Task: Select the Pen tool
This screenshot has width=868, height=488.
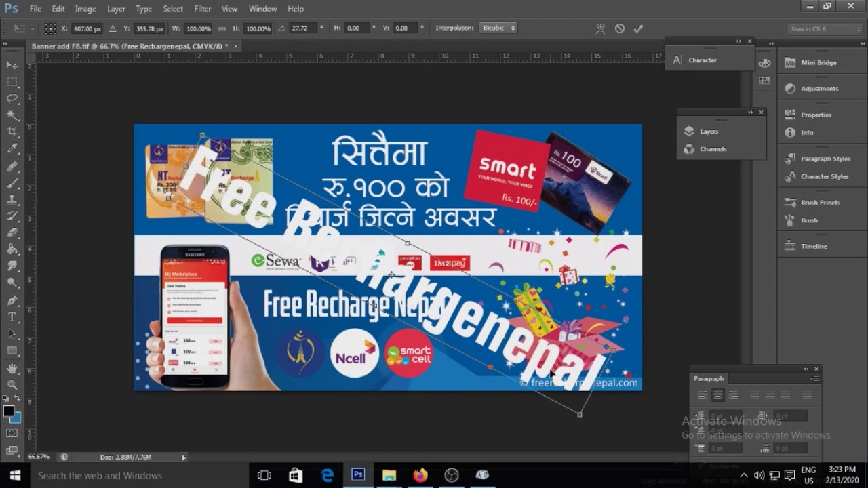Action: coord(12,300)
